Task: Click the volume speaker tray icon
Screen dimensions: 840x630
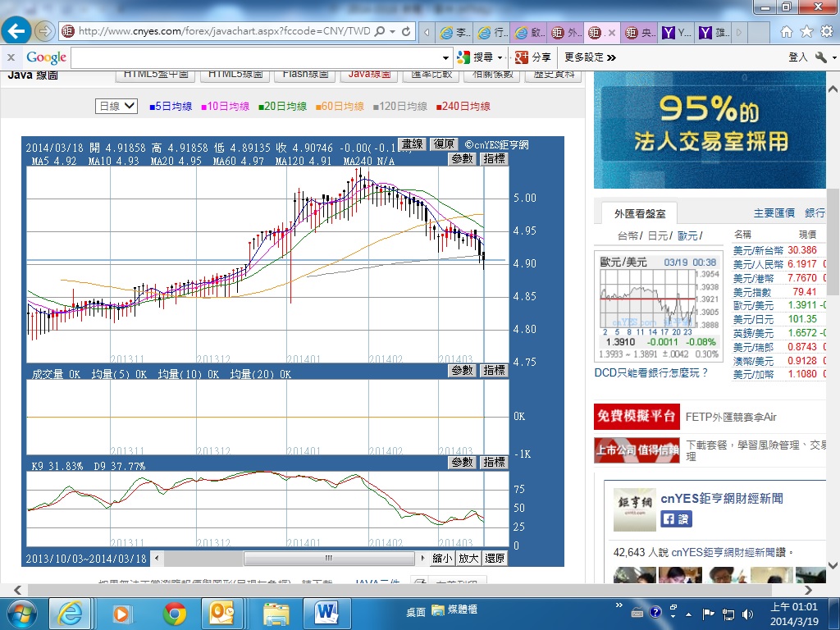Action: (748, 614)
